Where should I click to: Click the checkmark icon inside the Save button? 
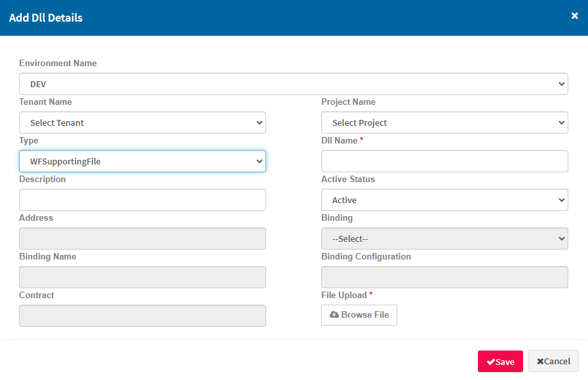tap(491, 361)
